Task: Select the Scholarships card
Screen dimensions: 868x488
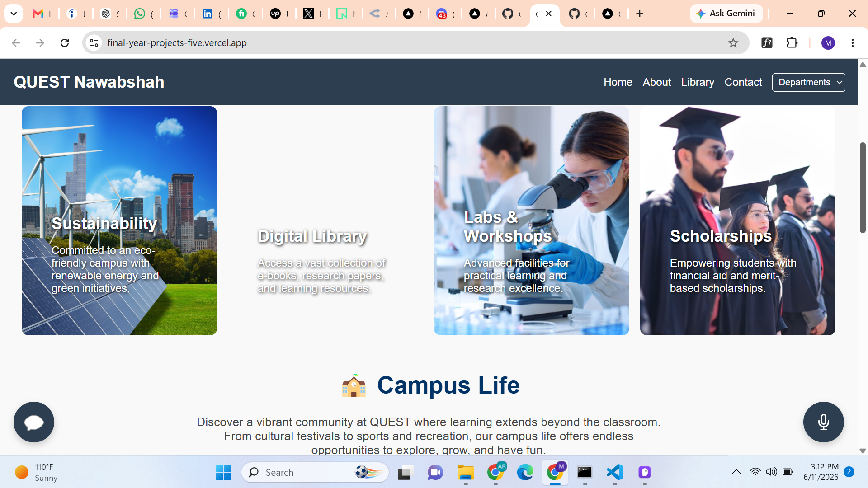Action: pyautogui.click(x=738, y=221)
